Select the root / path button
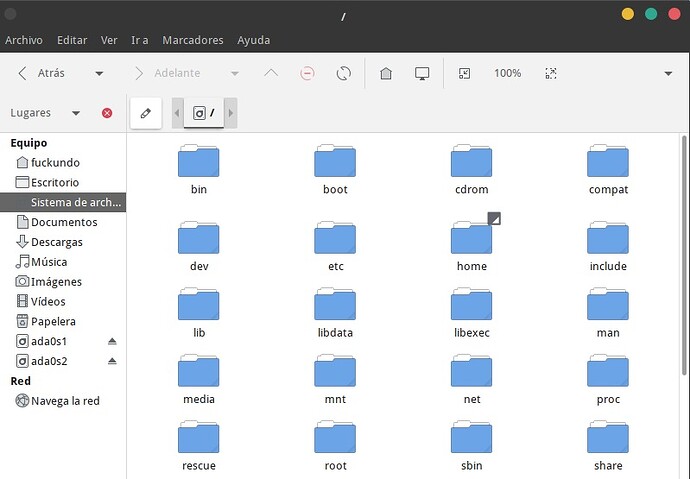The width and height of the screenshot is (690, 479). (204, 113)
